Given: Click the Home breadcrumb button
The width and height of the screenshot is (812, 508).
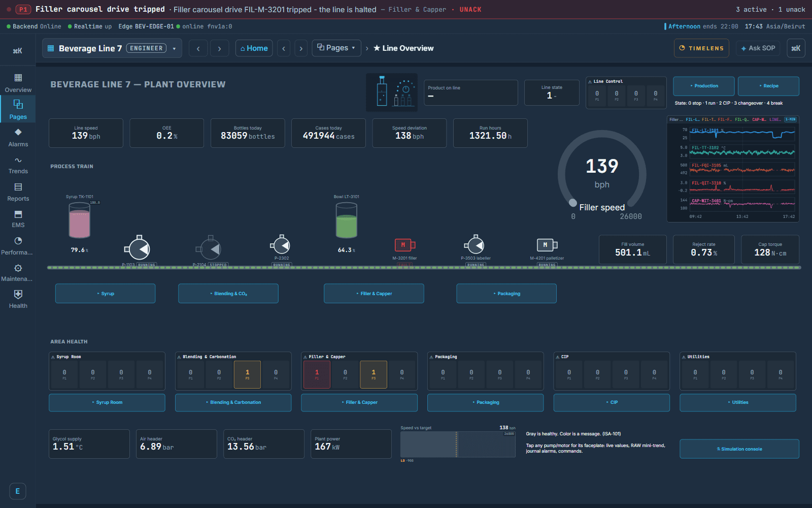Looking at the screenshot, I should (x=254, y=48).
